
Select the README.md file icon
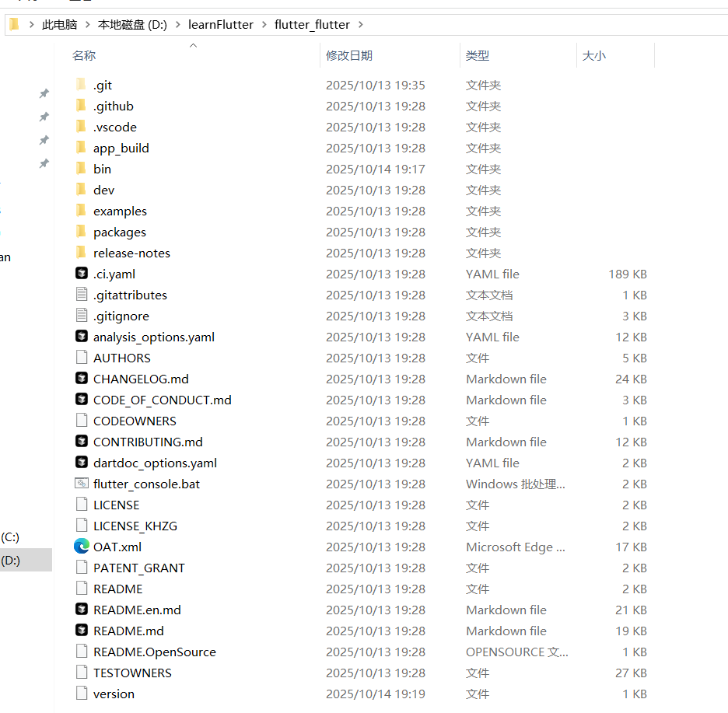tap(81, 630)
